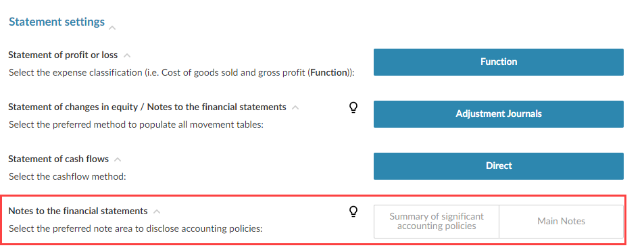644x252 pixels.
Task: Toggle the Function expense classification button
Action: 499,62
